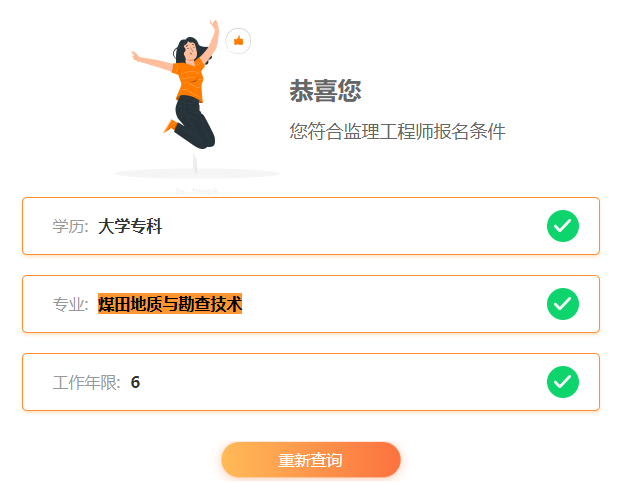The image size is (630, 482).
Task: Click the faint freepik credit text
Action: 197,191
